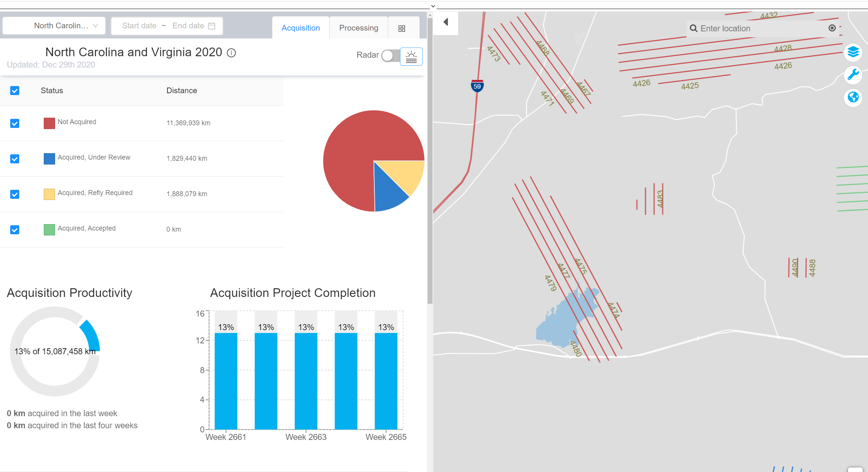Viewport: 868px width, 472px height.
Task: Uncheck the Acquired, Accepted checkbox
Action: [x=15, y=230]
